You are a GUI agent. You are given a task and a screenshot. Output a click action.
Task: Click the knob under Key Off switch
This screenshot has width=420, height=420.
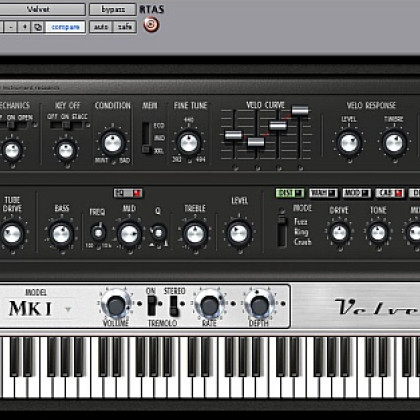click(66, 151)
